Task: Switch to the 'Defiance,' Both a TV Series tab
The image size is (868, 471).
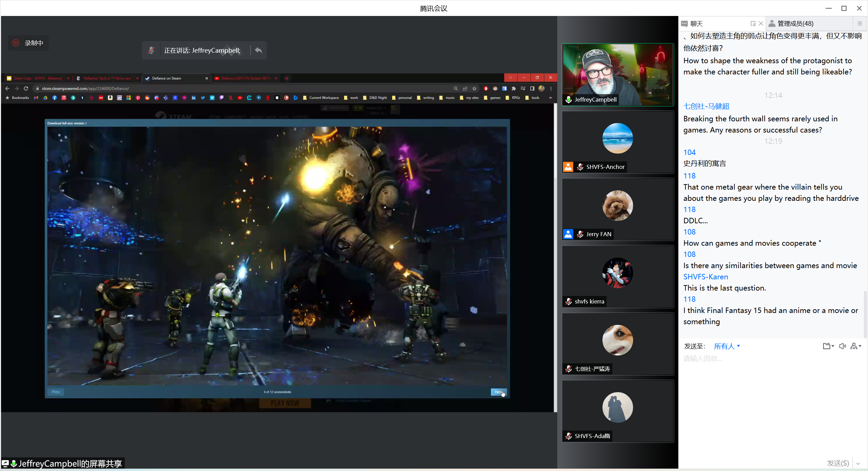Action: pos(107,78)
